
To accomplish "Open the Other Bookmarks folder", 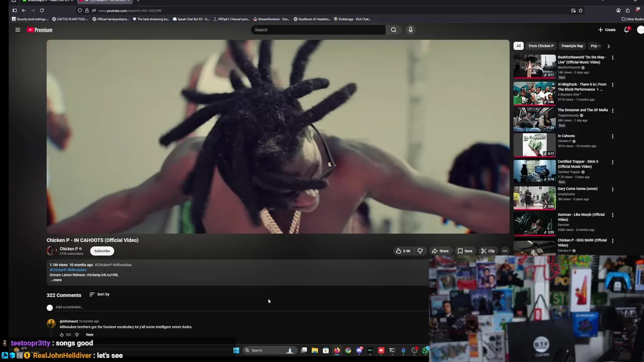I will 632,19.
